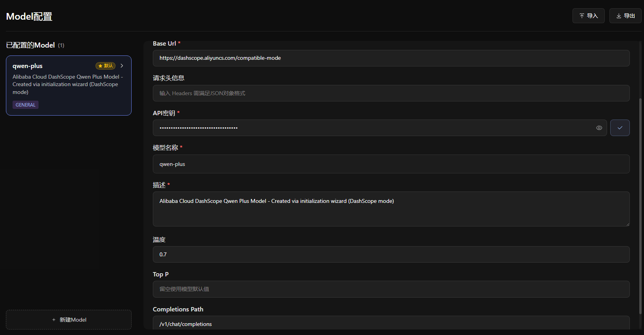
Task: Expand the qwen-plus card chevron arrow
Action: pos(122,66)
